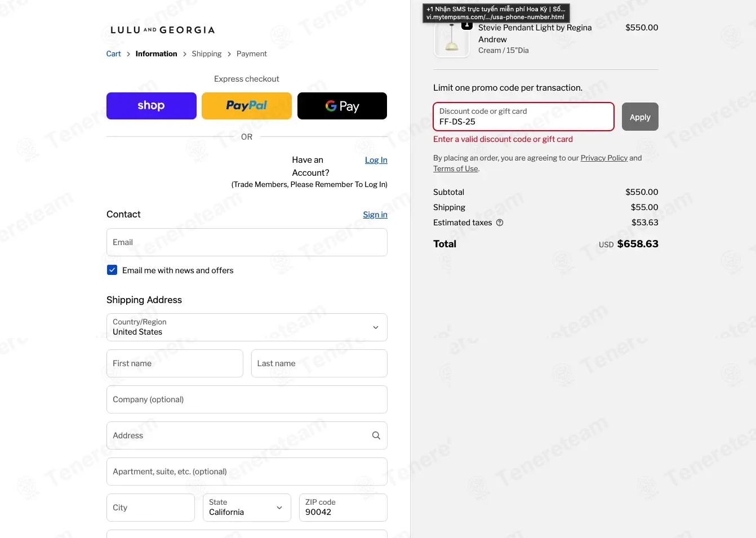
Task: Click Sign in beside Contact
Action: (375, 215)
